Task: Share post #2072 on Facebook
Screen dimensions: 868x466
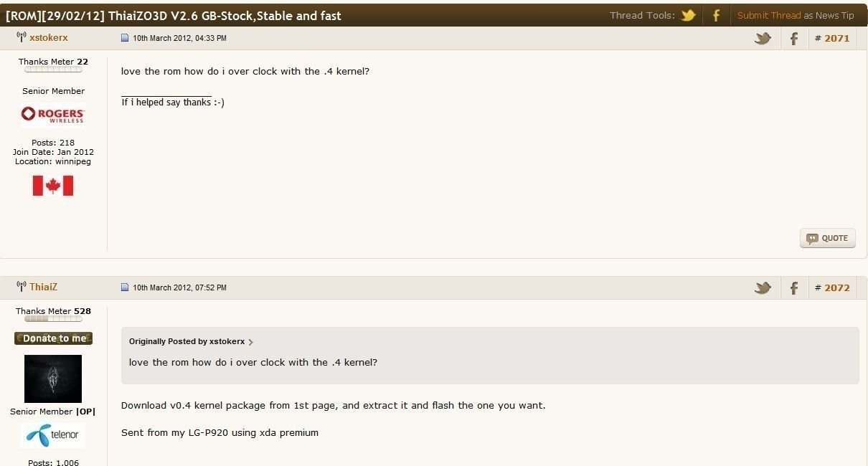Action: 793,287
